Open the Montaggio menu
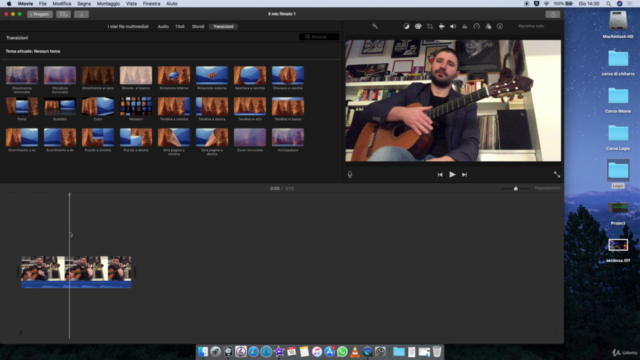 [x=108, y=4]
